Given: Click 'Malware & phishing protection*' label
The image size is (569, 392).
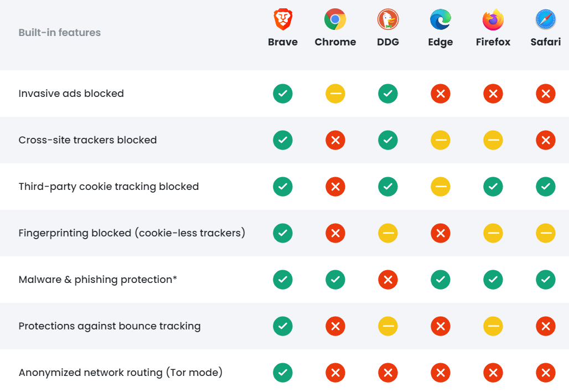Looking at the screenshot, I should 97,280.
